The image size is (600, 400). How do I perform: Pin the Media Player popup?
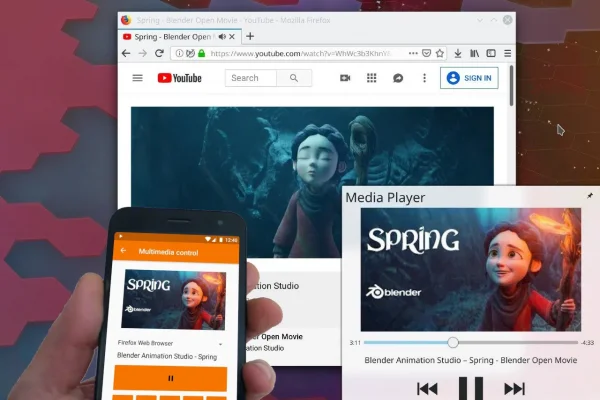[590, 196]
